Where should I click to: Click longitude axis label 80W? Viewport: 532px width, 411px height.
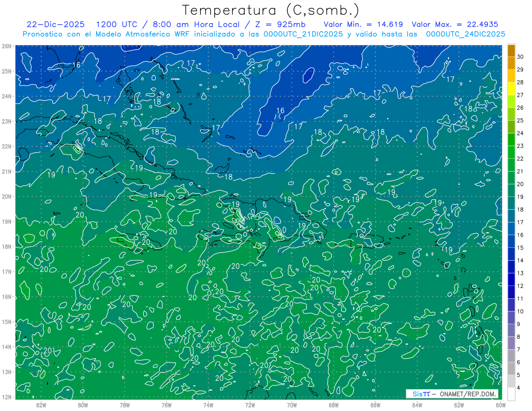coord(83,404)
